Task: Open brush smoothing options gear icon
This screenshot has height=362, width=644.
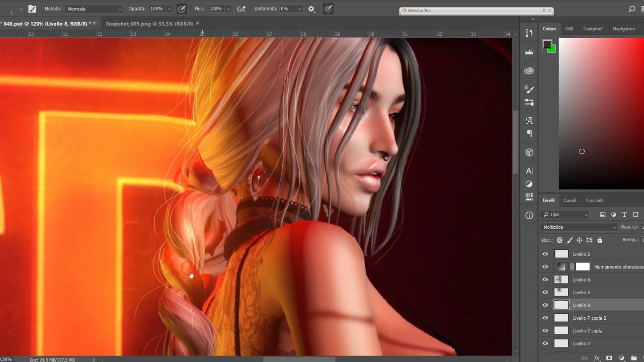Action: coord(311,9)
